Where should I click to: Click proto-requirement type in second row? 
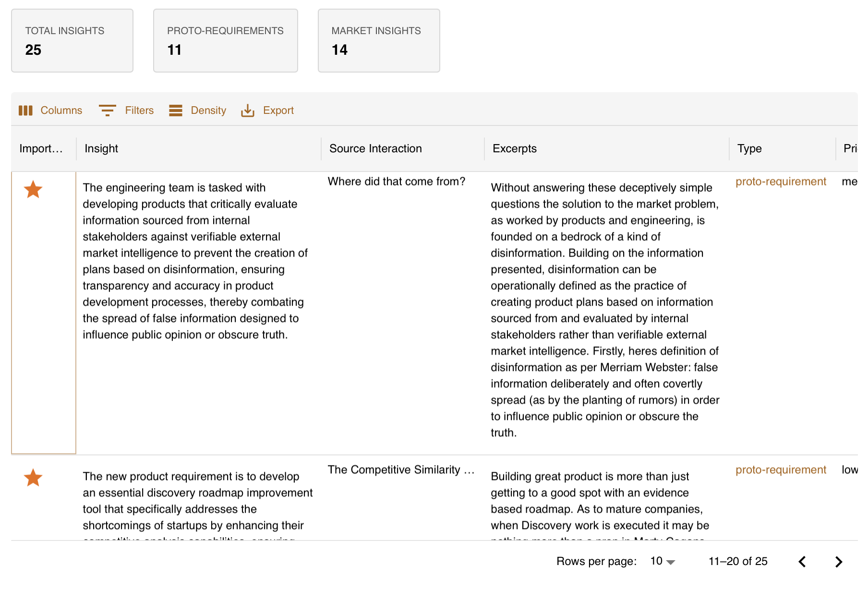[781, 470]
